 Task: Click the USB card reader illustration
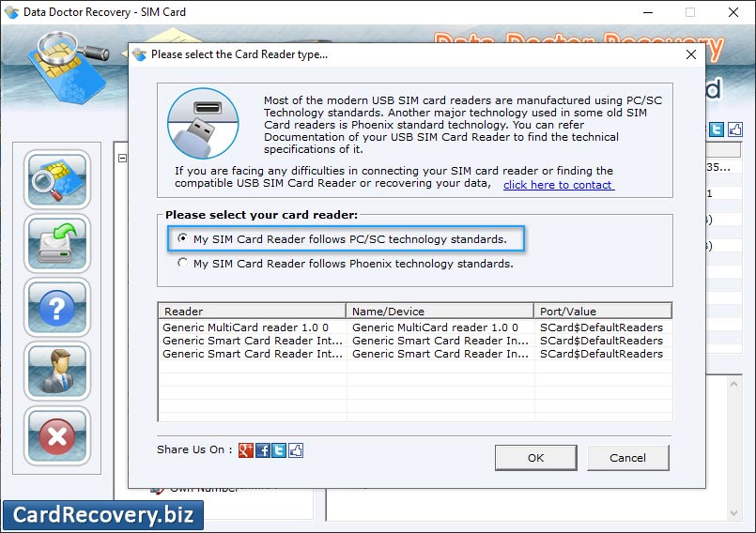[x=203, y=123]
